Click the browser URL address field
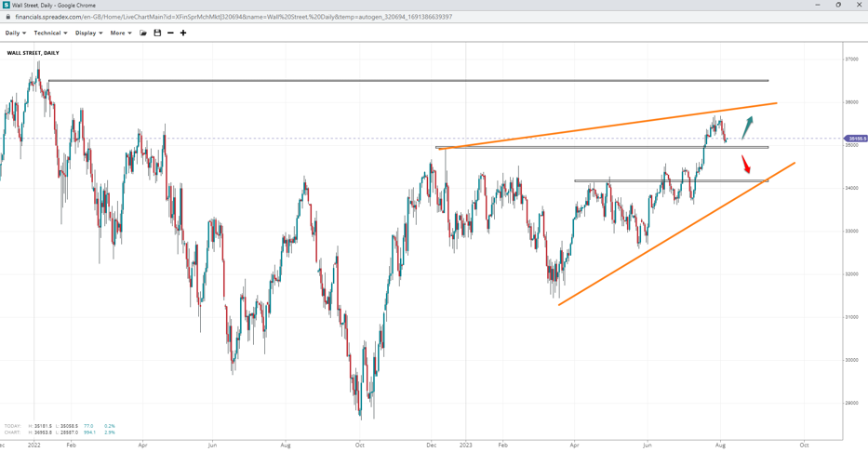Image resolution: width=868 pixels, height=452 pixels. pos(233,17)
